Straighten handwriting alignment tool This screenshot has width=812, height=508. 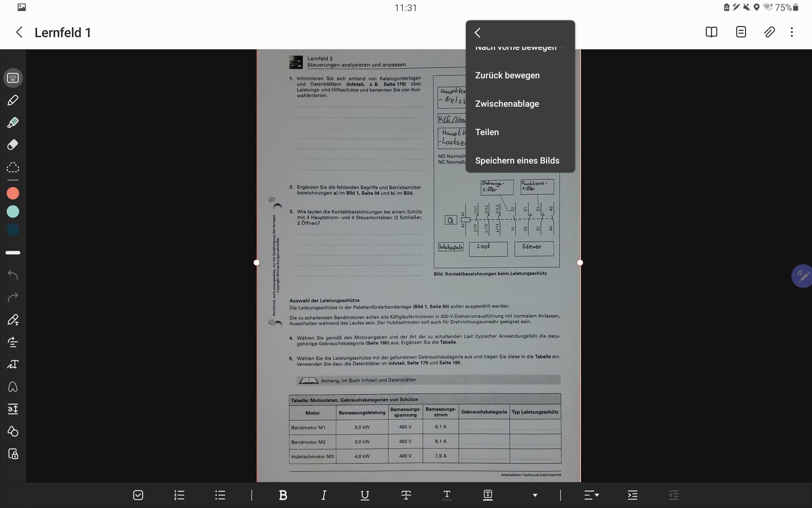[13, 342]
